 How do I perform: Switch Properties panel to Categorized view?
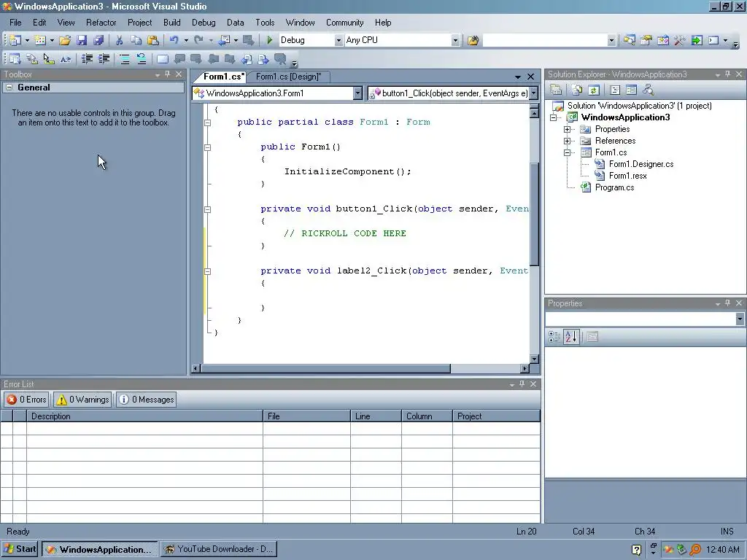[554, 337]
